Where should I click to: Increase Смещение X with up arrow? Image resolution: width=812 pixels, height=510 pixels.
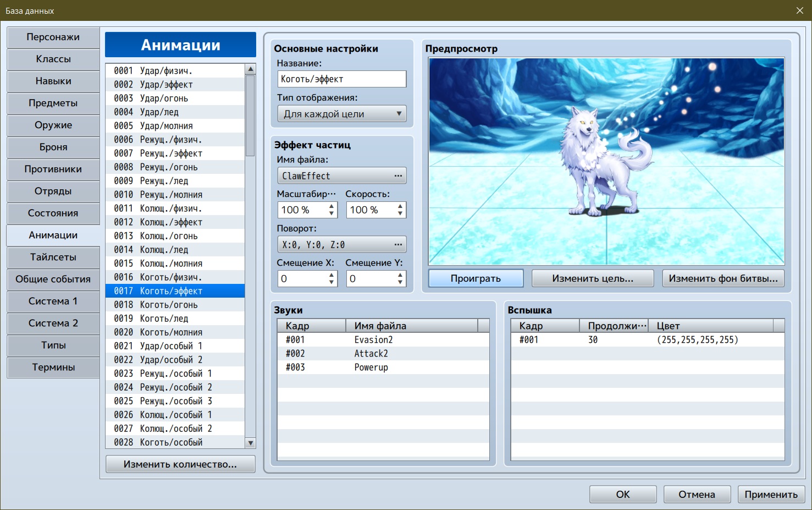332,275
